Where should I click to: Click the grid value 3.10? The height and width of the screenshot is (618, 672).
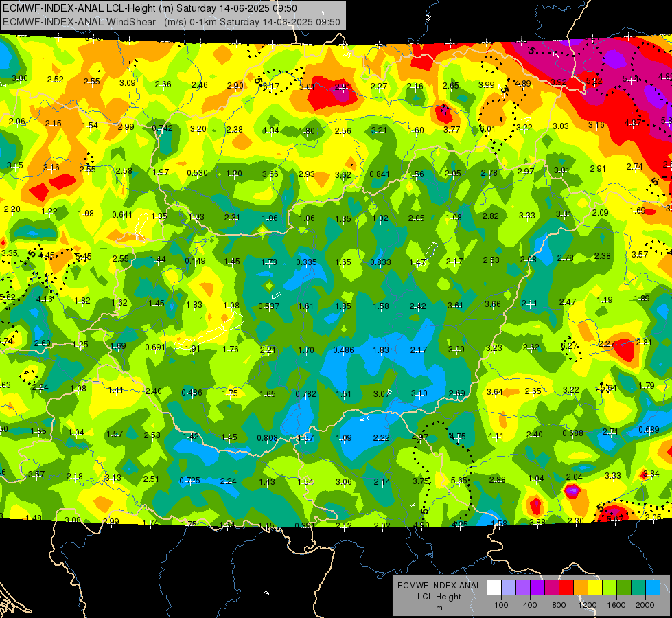click(x=419, y=393)
